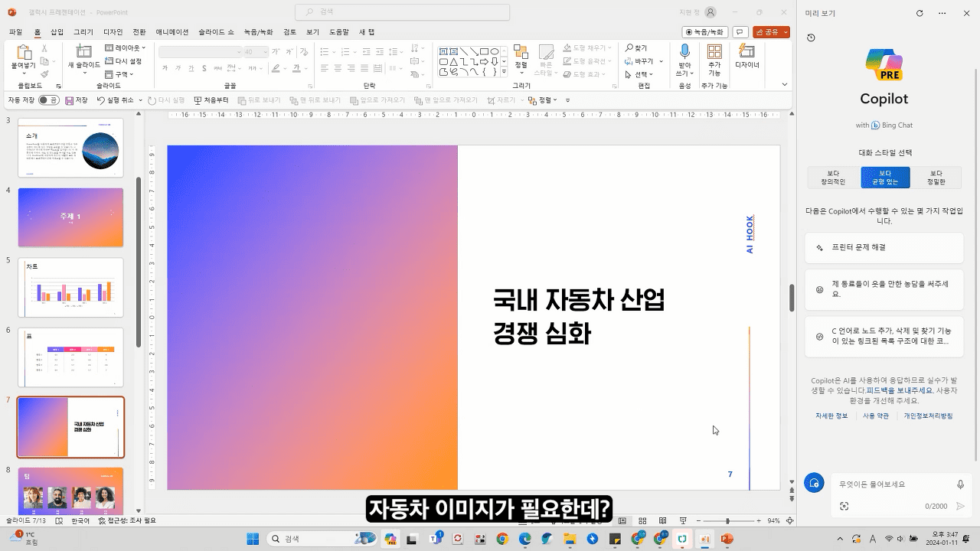Switch to the 삽입 ribbon tab
The image size is (980, 551).
point(56,31)
